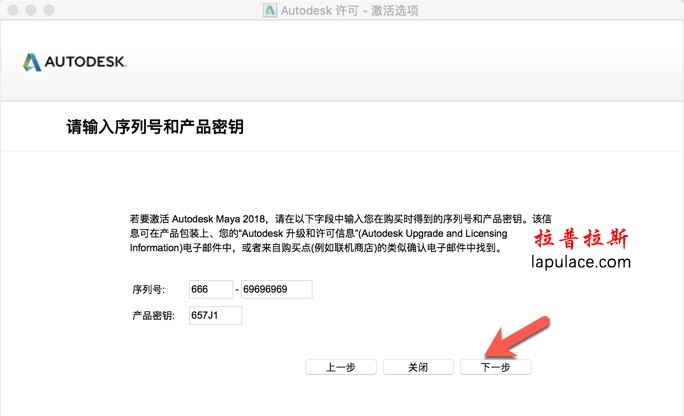684x416 pixels.
Task: Focus the serial number field containing 666
Action: [x=211, y=290]
